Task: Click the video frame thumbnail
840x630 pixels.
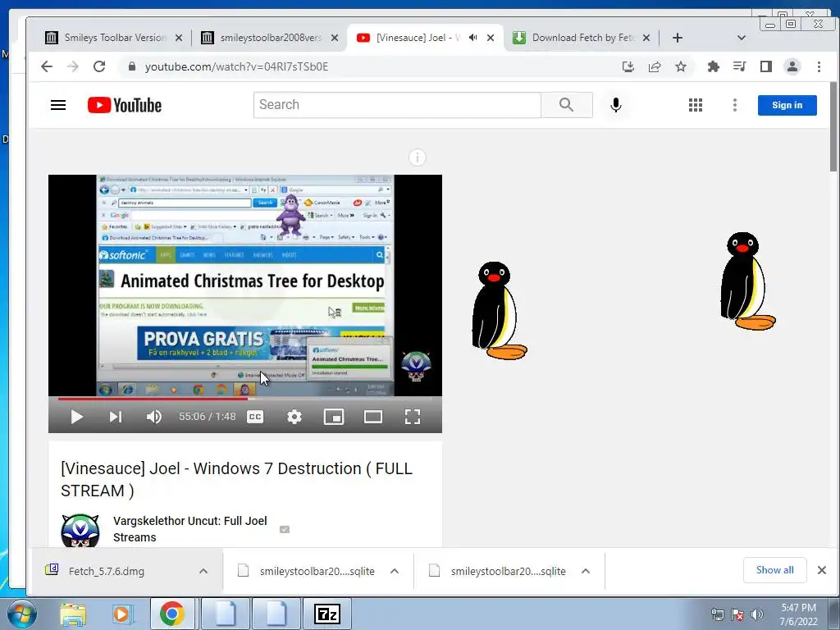Action: point(244,285)
